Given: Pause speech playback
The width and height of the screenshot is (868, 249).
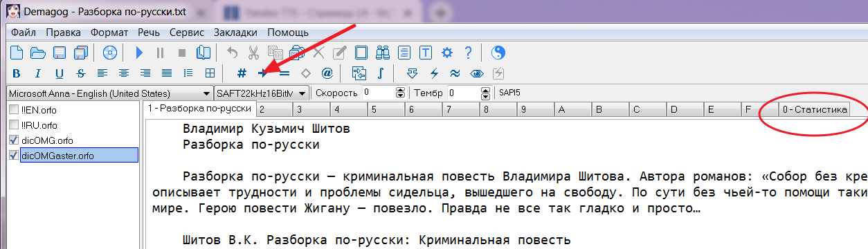Looking at the screenshot, I should click(x=161, y=53).
